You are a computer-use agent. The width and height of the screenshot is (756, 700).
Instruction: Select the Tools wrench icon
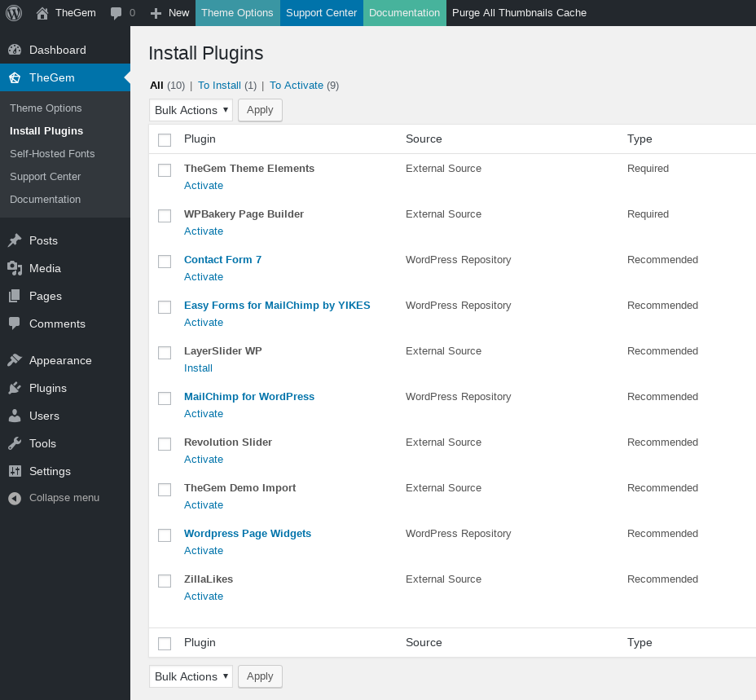pyautogui.click(x=15, y=443)
